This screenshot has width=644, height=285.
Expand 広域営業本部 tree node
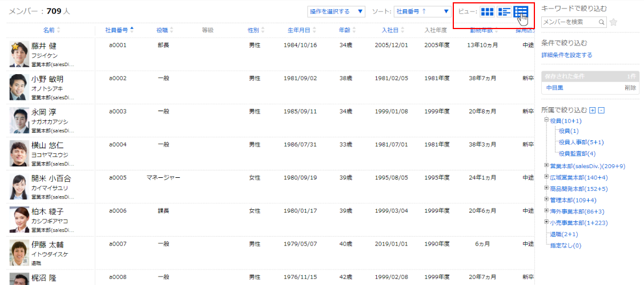click(547, 177)
